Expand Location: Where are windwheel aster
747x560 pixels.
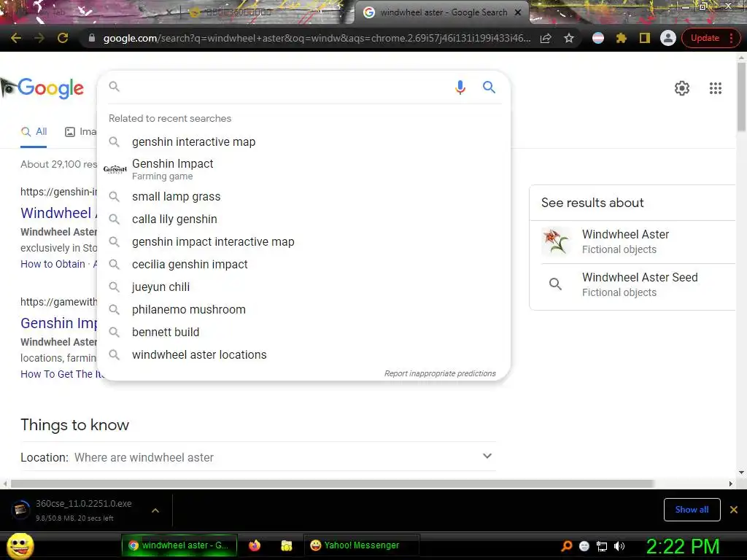pyautogui.click(x=258, y=457)
